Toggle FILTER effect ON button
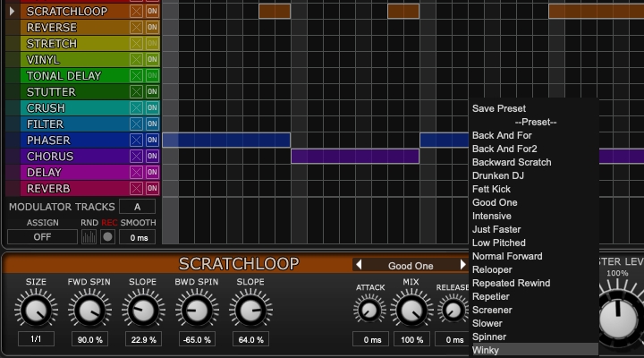The image size is (644, 358). click(x=152, y=124)
